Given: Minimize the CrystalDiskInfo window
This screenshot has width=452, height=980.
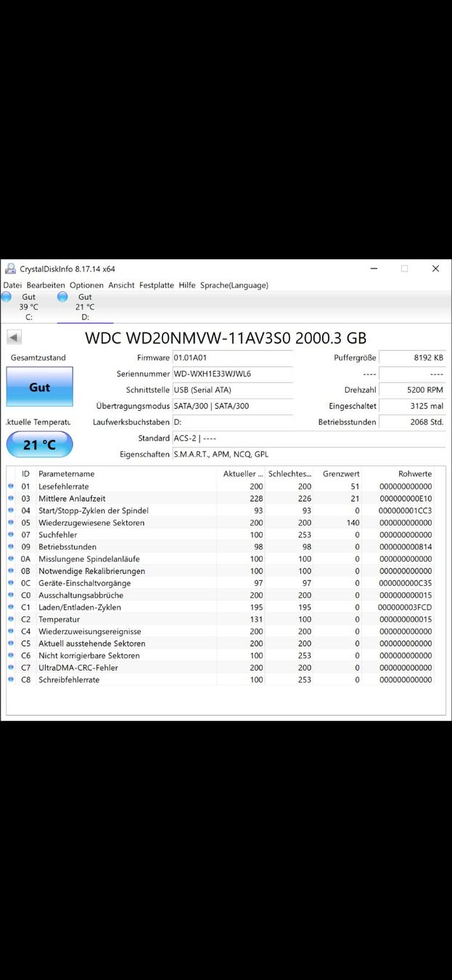Looking at the screenshot, I should point(374,269).
